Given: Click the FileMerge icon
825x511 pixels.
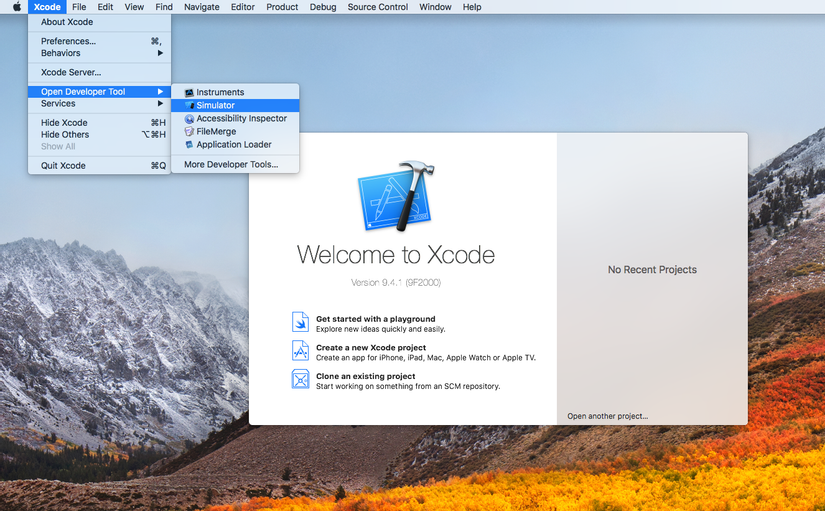Looking at the screenshot, I should pos(189,132).
